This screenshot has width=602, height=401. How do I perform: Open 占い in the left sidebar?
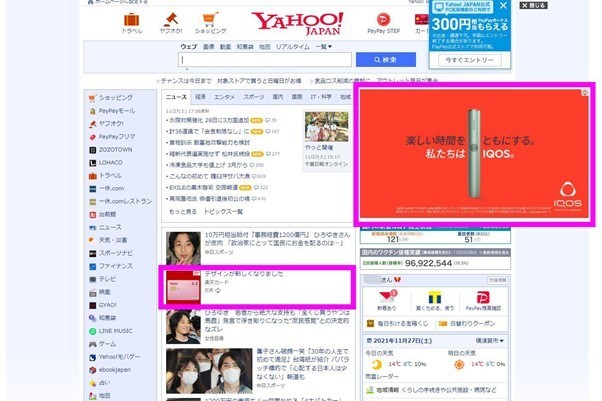pyautogui.click(x=99, y=383)
